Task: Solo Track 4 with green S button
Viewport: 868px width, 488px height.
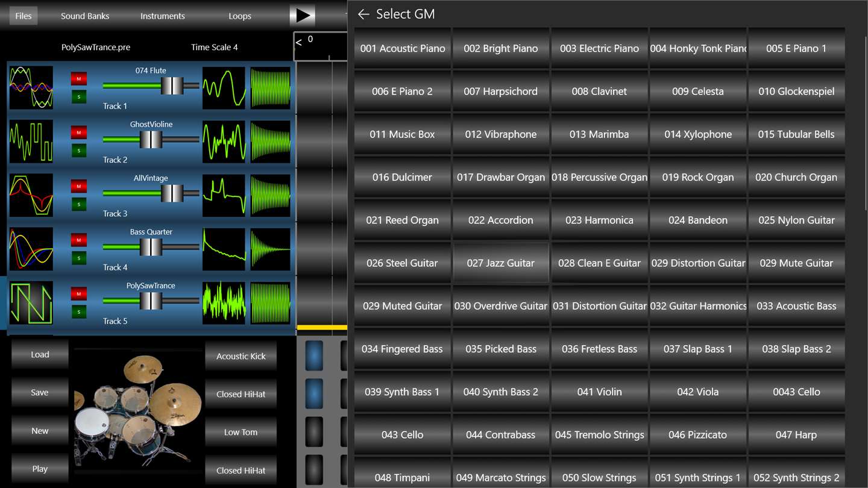Action: tap(79, 258)
